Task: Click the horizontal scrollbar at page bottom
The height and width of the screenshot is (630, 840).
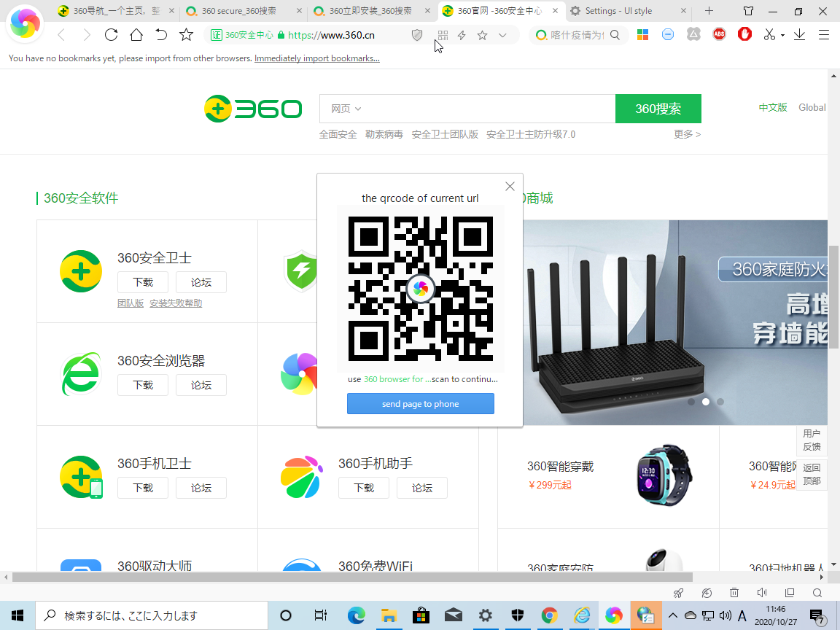Action: tap(365, 577)
